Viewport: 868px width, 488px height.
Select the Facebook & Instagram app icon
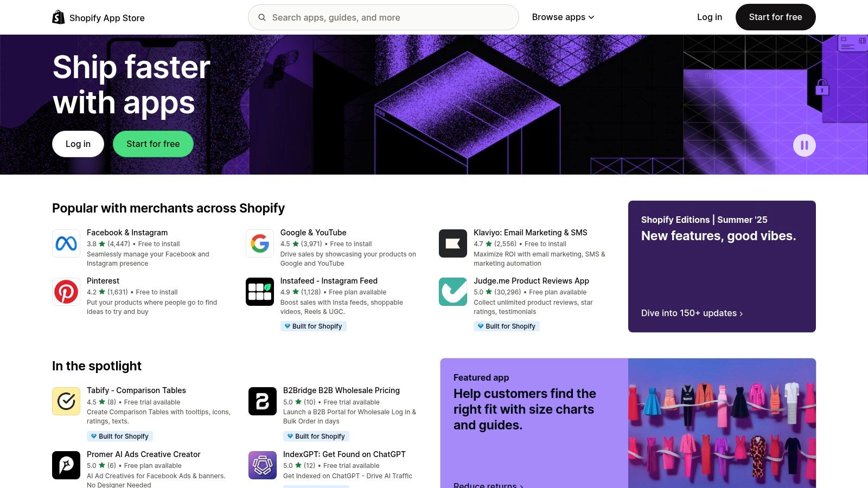pyautogui.click(x=66, y=243)
